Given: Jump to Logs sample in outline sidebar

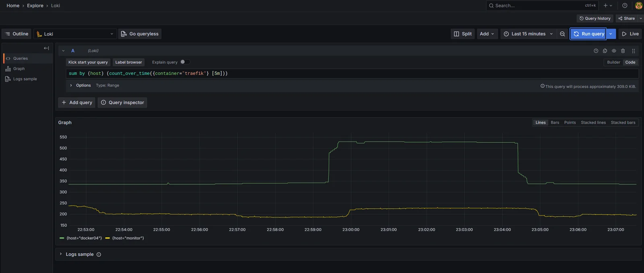Looking at the screenshot, I should [x=28, y=79].
